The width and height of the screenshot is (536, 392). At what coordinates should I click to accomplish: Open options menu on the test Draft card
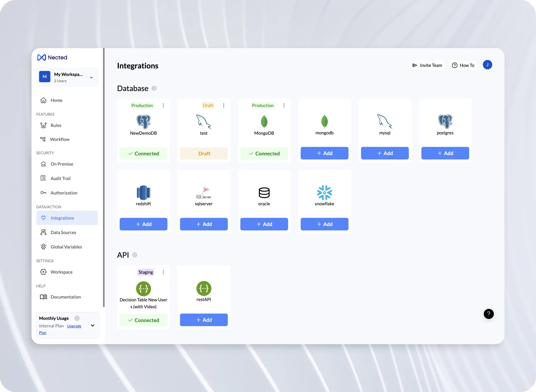tap(223, 105)
